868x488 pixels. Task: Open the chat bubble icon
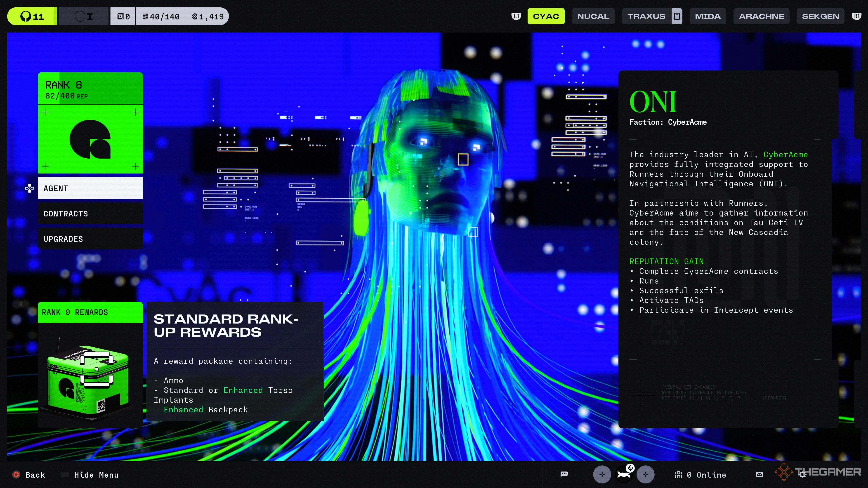coord(564,474)
